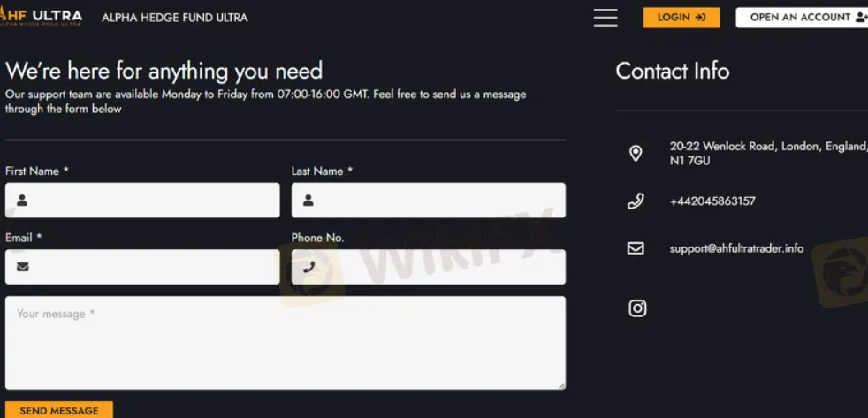Focus the First Name input field
Viewport: 868px width, 418px height.
(142, 201)
